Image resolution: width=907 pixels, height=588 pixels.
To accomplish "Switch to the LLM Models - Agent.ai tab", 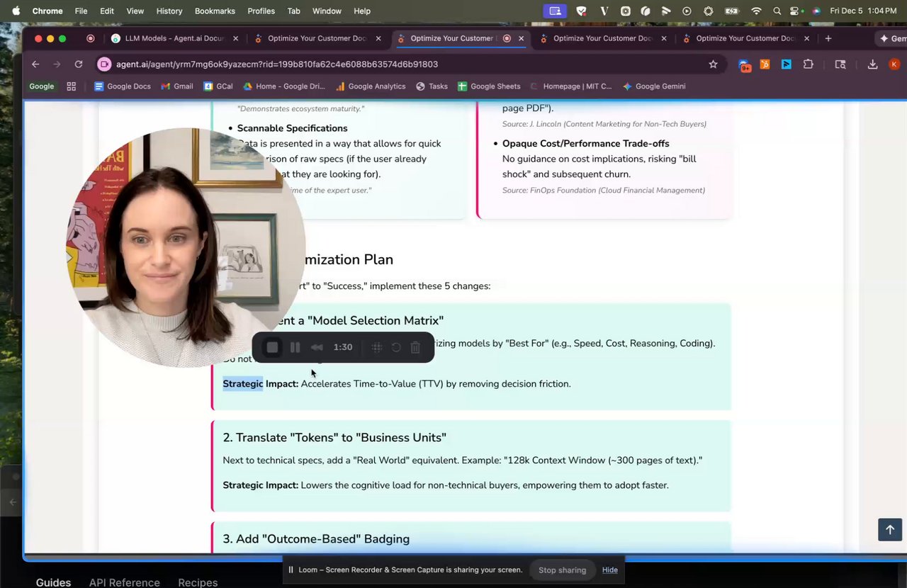I will [x=175, y=38].
